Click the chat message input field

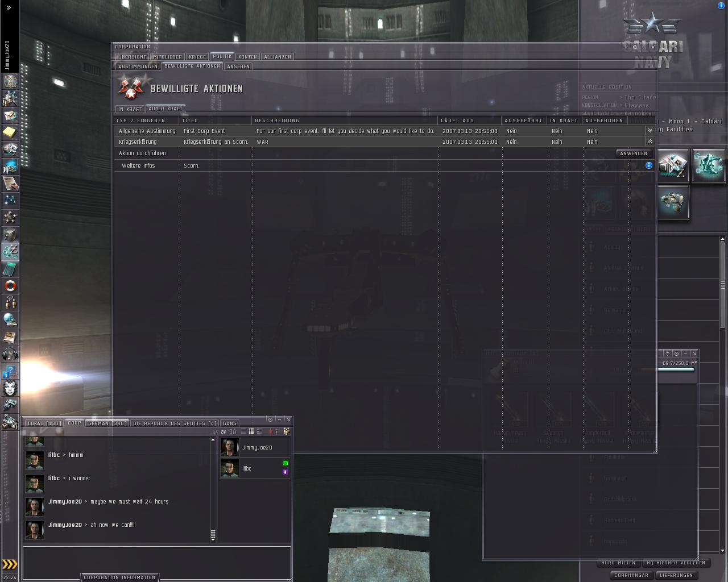tap(157, 563)
